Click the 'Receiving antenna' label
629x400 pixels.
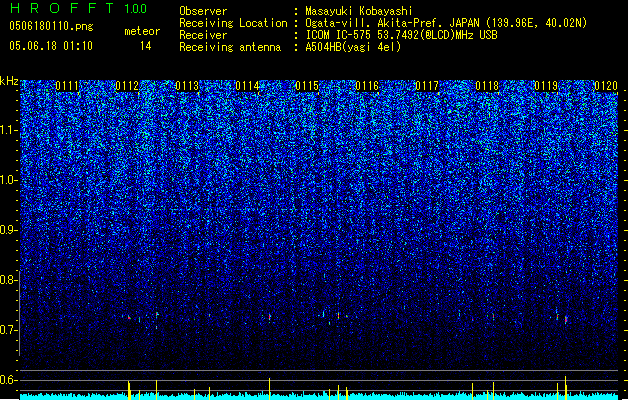(x=230, y=47)
